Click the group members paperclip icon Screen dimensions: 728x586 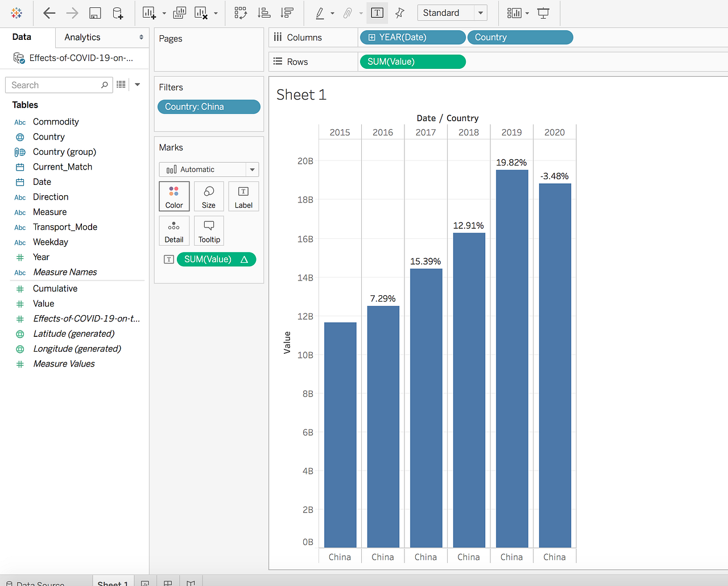click(x=348, y=13)
